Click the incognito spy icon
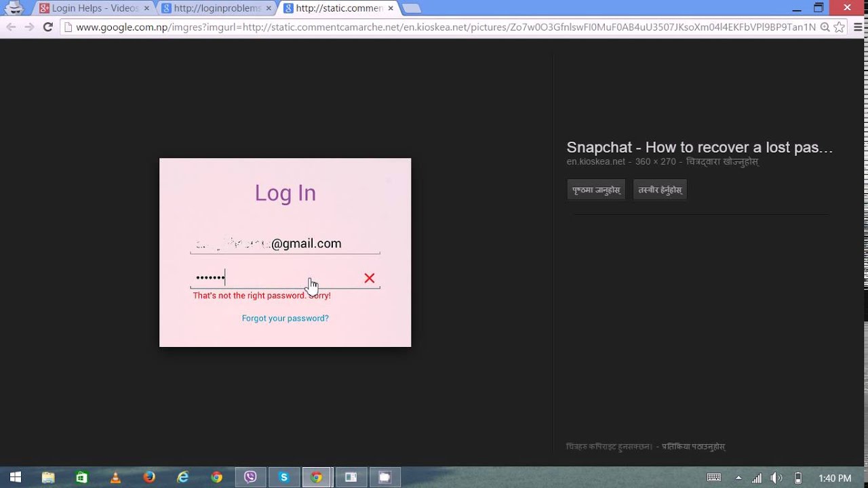Screen dimensions: 868x488 pos(14,8)
